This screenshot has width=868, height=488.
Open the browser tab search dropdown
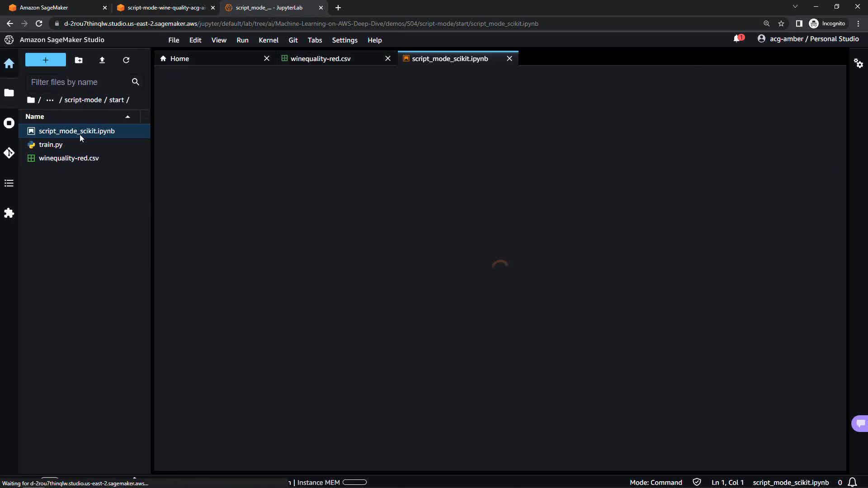[x=795, y=7]
